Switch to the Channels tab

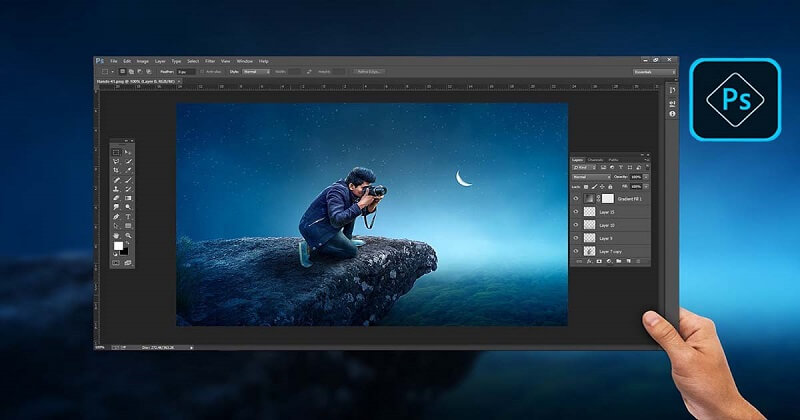[x=595, y=160]
